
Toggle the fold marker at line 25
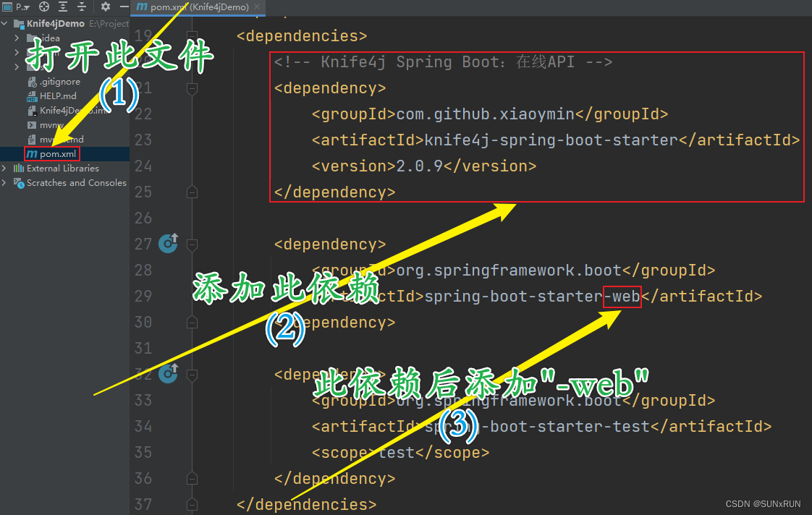(192, 192)
